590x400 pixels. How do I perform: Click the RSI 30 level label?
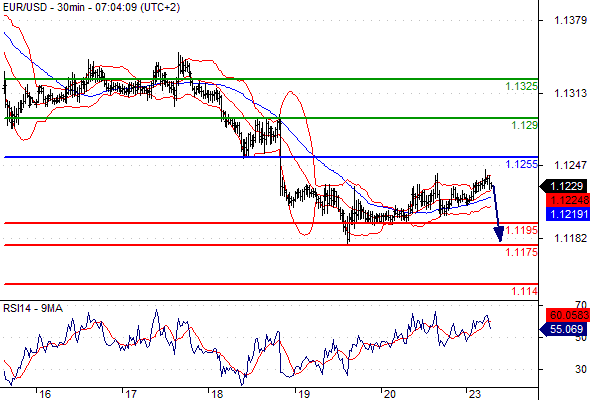581,369
